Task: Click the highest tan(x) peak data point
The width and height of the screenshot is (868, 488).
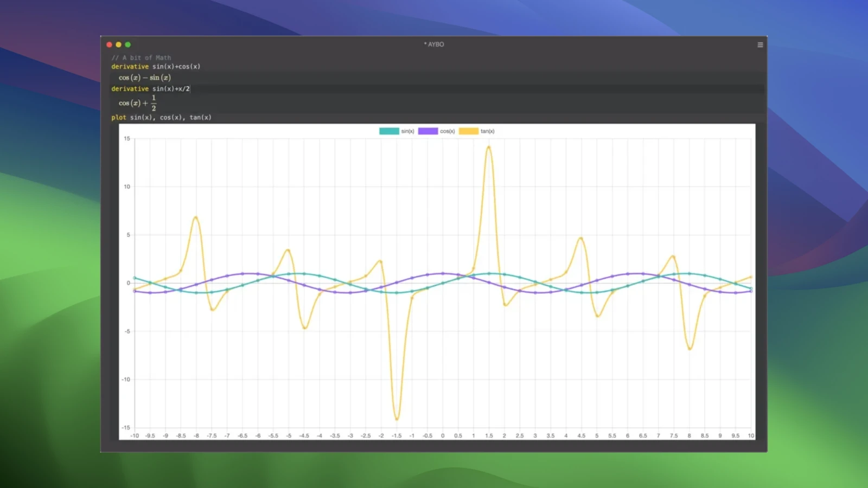Action: click(x=489, y=147)
